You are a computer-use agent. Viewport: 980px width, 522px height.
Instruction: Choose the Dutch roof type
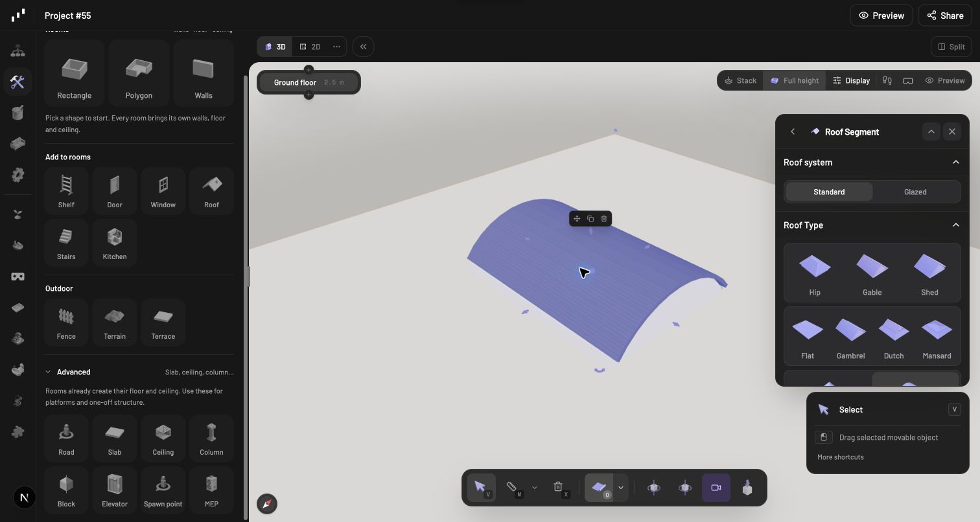click(x=894, y=336)
